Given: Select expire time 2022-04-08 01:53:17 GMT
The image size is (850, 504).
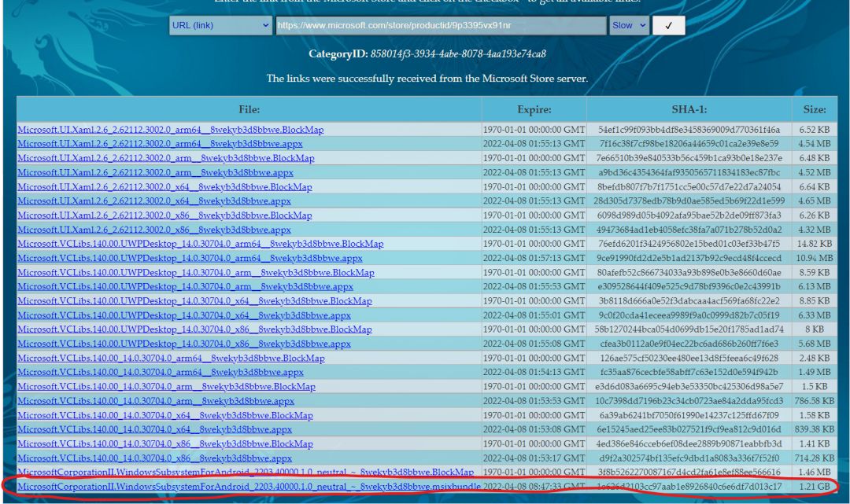Looking at the screenshot, I should tap(534, 458).
